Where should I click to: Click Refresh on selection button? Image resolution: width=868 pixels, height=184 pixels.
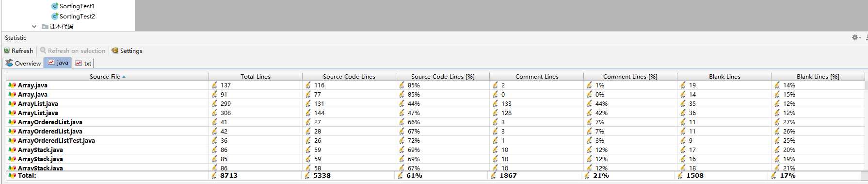click(x=72, y=50)
